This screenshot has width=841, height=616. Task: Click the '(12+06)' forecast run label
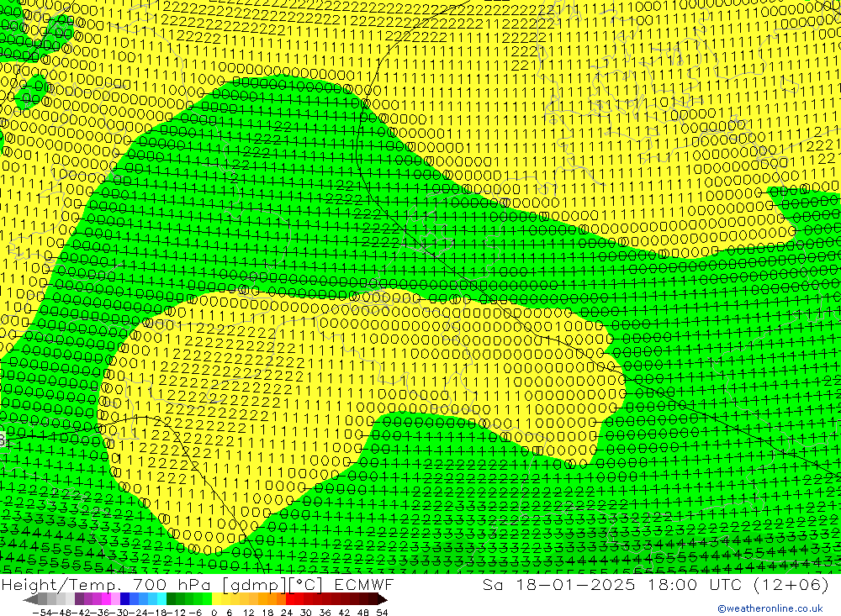coord(791,585)
